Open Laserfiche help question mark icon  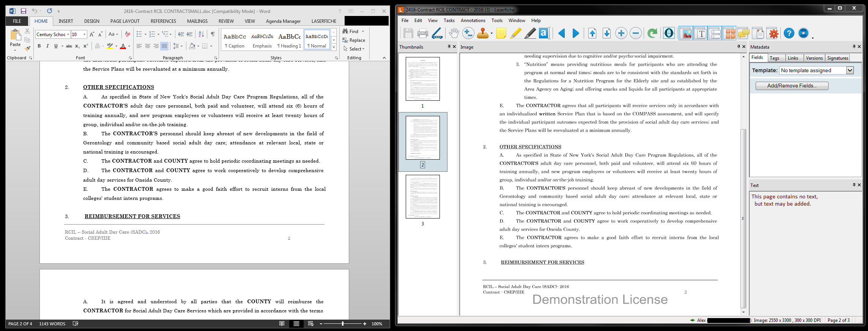pos(789,33)
